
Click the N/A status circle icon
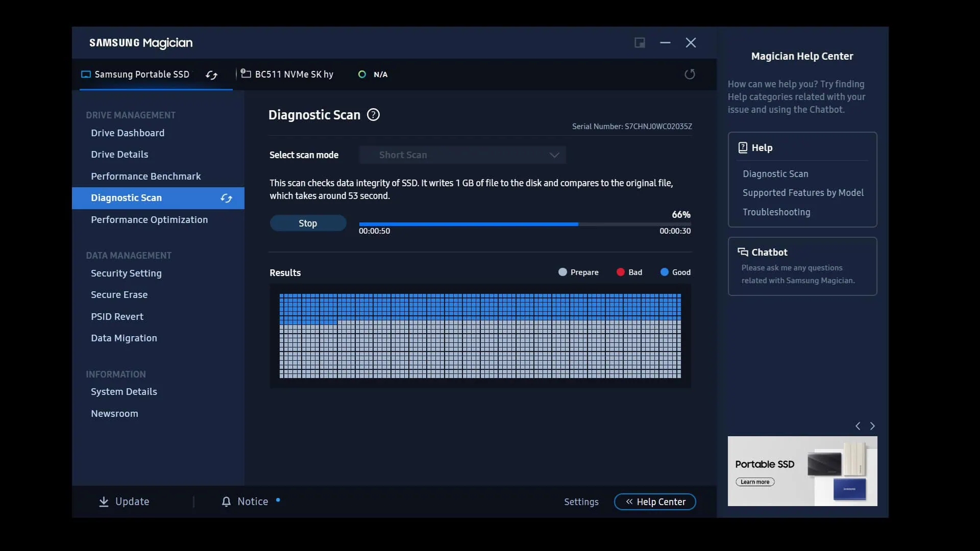point(362,74)
